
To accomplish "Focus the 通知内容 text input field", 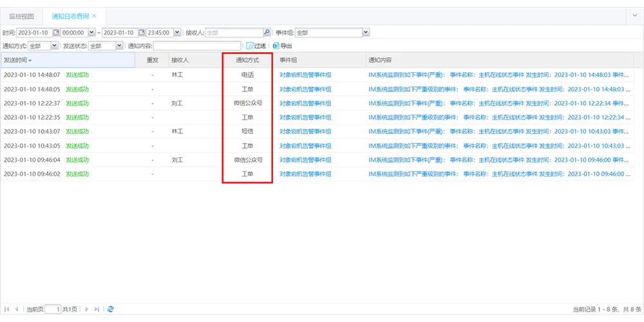I will click(x=197, y=46).
